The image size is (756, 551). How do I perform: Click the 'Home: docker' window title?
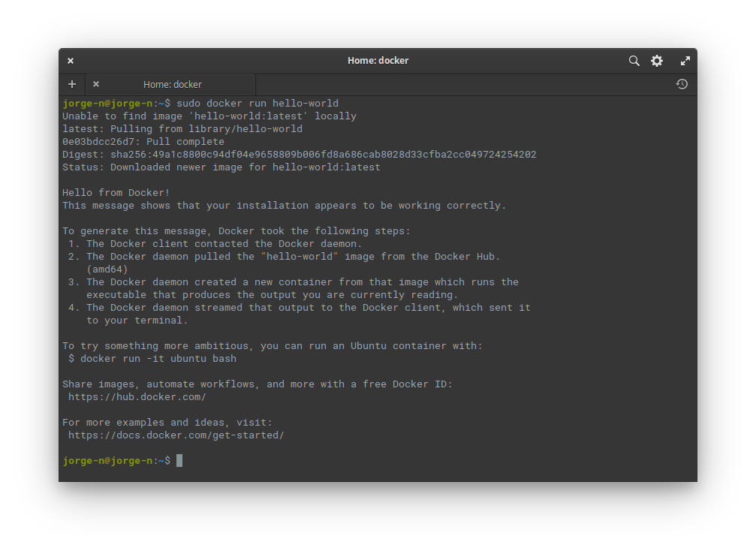pyautogui.click(x=378, y=61)
